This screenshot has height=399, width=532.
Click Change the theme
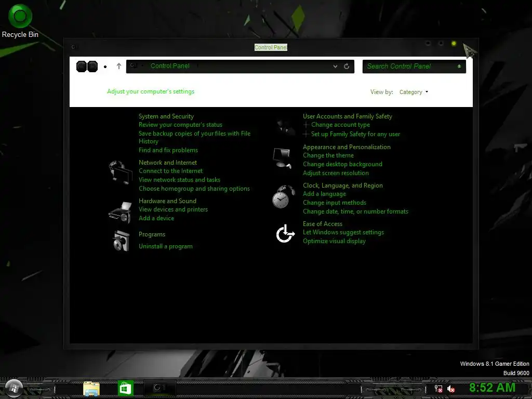point(328,155)
